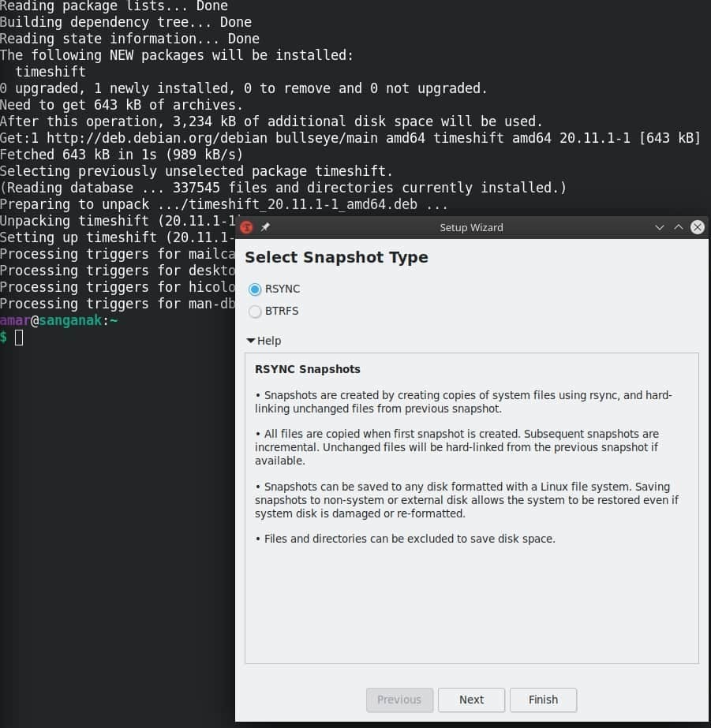Click 'Reading state information... Done' terminal line

pos(129,39)
